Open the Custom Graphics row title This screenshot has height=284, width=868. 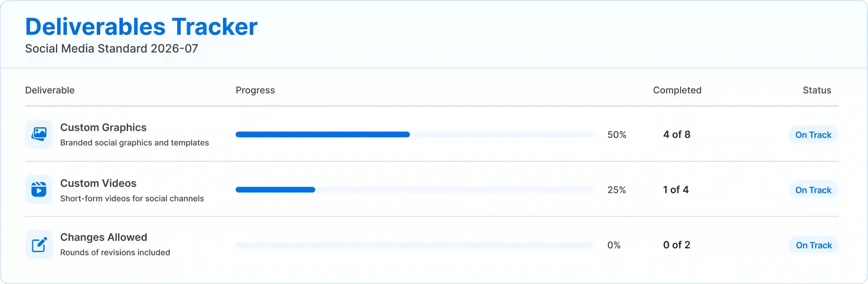(x=104, y=127)
